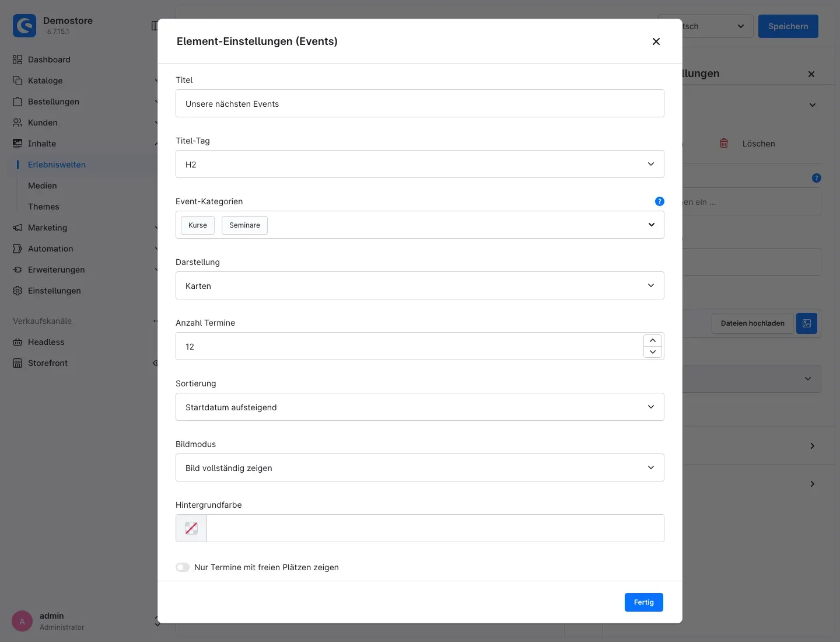
Task: Click the Einstellungen gear icon
Action: click(17, 291)
